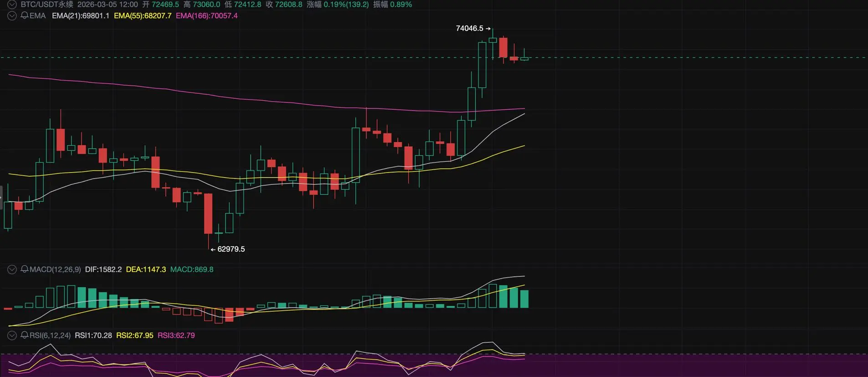Open the MACD(12,26,9) indicator label

coord(55,270)
